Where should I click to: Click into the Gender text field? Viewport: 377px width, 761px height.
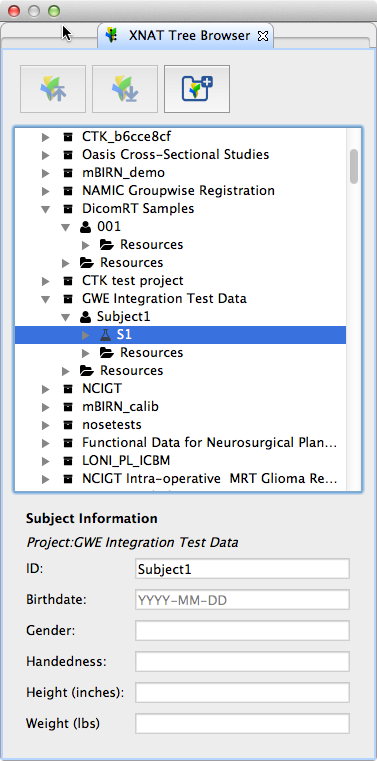pyautogui.click(x=242, y=631)
